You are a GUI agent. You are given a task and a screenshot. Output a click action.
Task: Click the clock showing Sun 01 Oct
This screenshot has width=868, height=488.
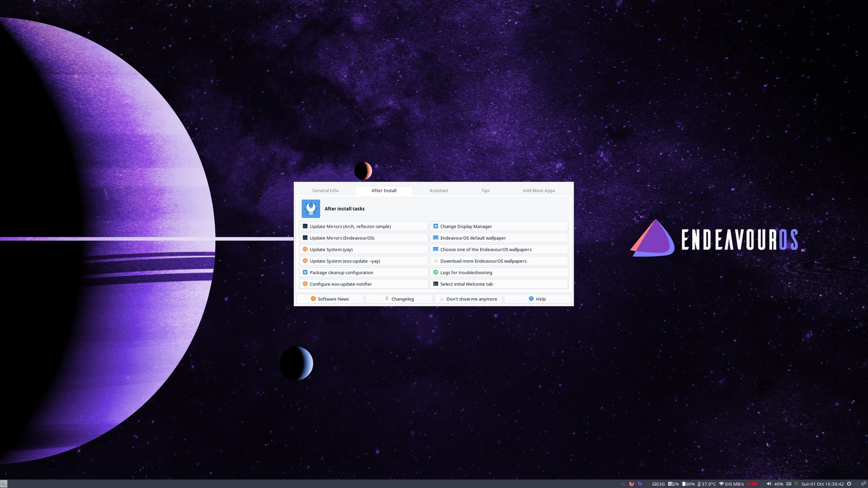point(822,484)
